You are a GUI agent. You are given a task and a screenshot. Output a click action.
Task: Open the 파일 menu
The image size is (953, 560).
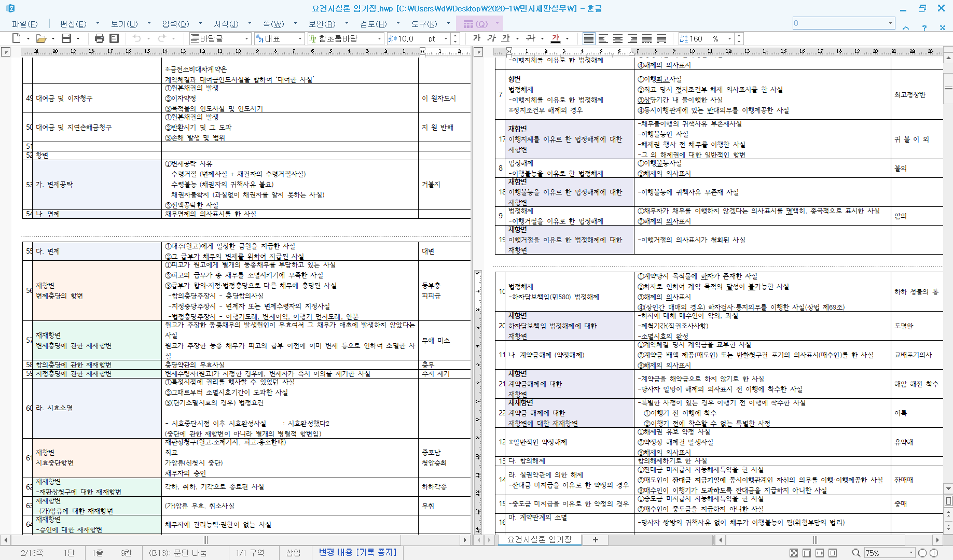pos(24,24)
